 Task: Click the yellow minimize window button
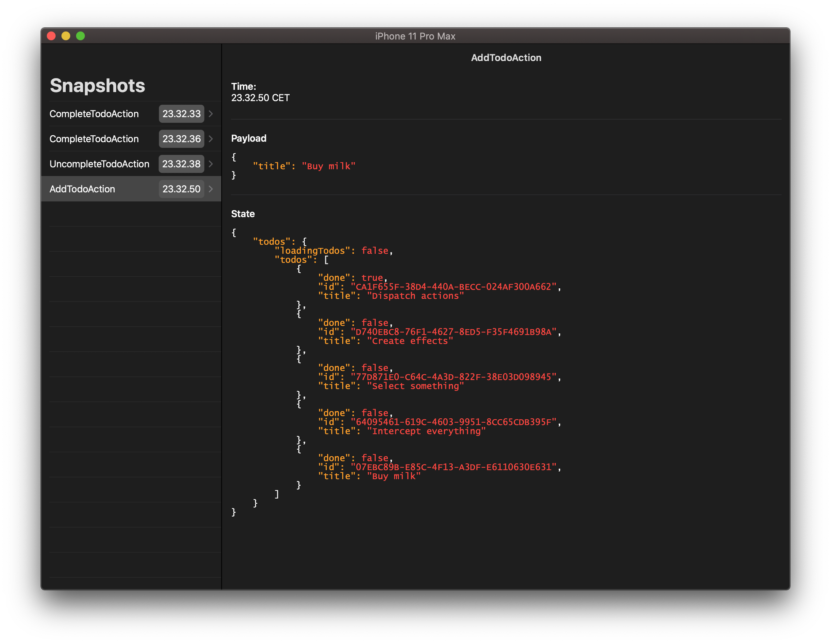(66, 36)
